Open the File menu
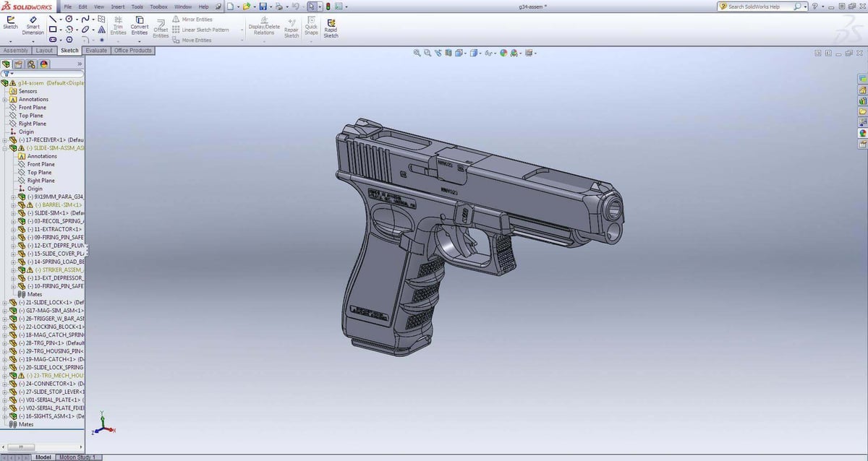 [x=67, y=7]
